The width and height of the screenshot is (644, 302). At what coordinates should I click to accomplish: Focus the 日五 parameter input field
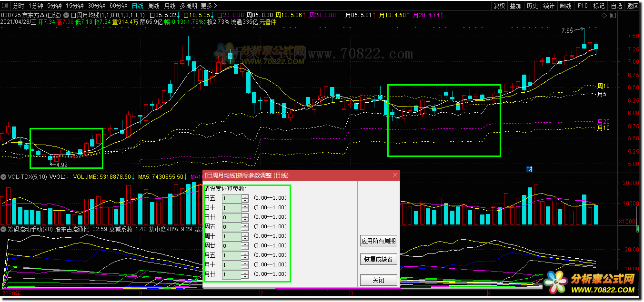coord(231,198)
